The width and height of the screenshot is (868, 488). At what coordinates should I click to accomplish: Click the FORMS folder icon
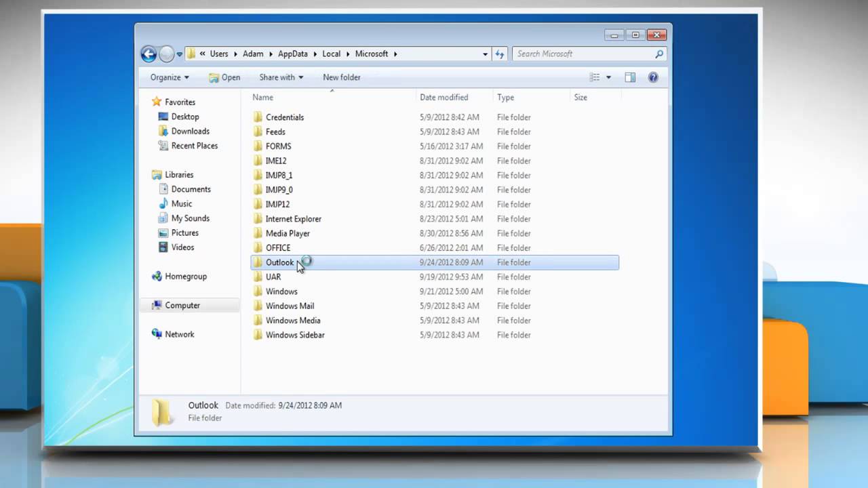pyautogui.click(x=257, y=146)
